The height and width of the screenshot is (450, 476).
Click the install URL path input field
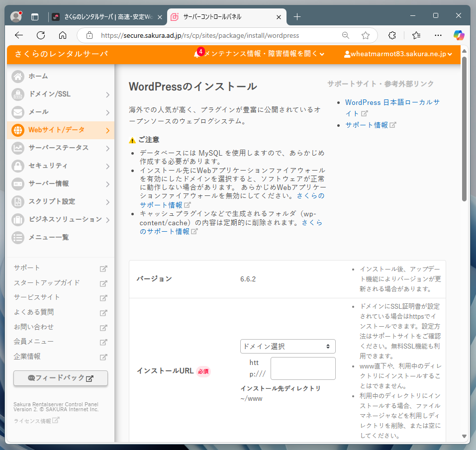tap(303, 368)
